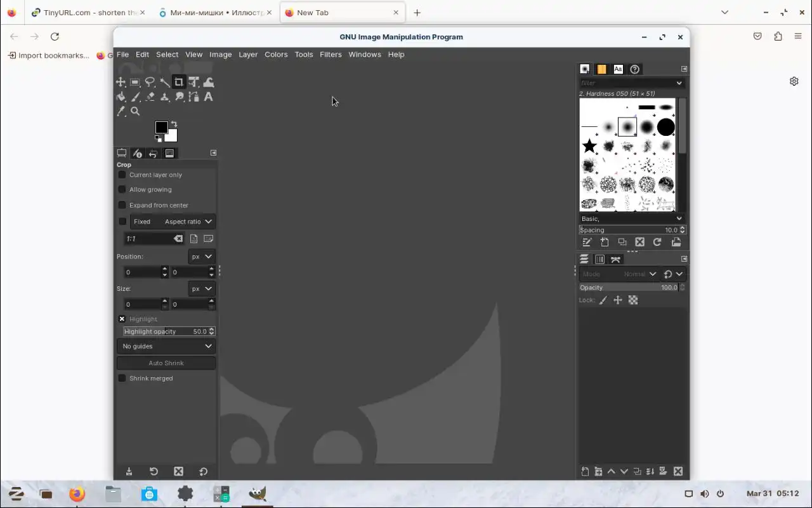812x508 pixels.
Task: Toggle Lock alpha channel icon
Action: [x=633, y=300]
